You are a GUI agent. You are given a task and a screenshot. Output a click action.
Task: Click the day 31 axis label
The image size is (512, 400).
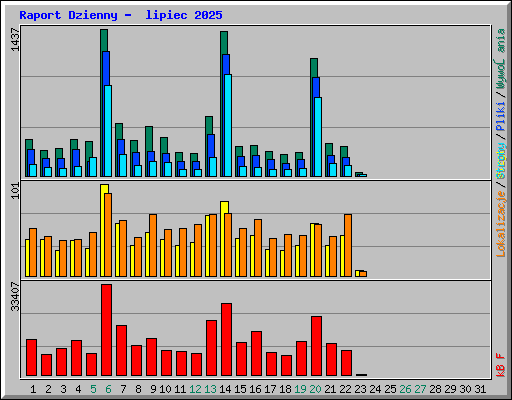coord(480,389)
